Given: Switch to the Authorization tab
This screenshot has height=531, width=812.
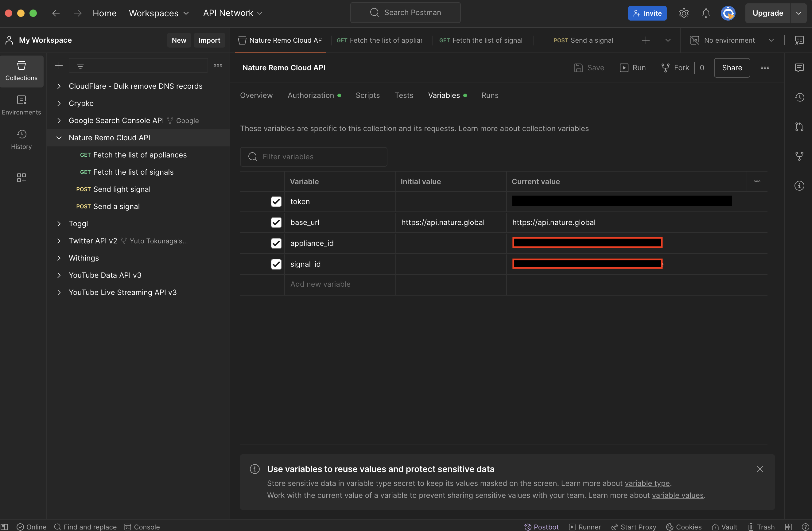Looking at the screenshot, I should pyautogui.click(x=310, y=95).
